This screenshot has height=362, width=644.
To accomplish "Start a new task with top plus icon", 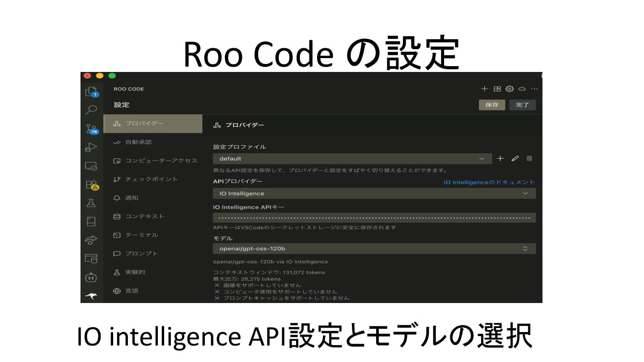I will coord(484,89).
